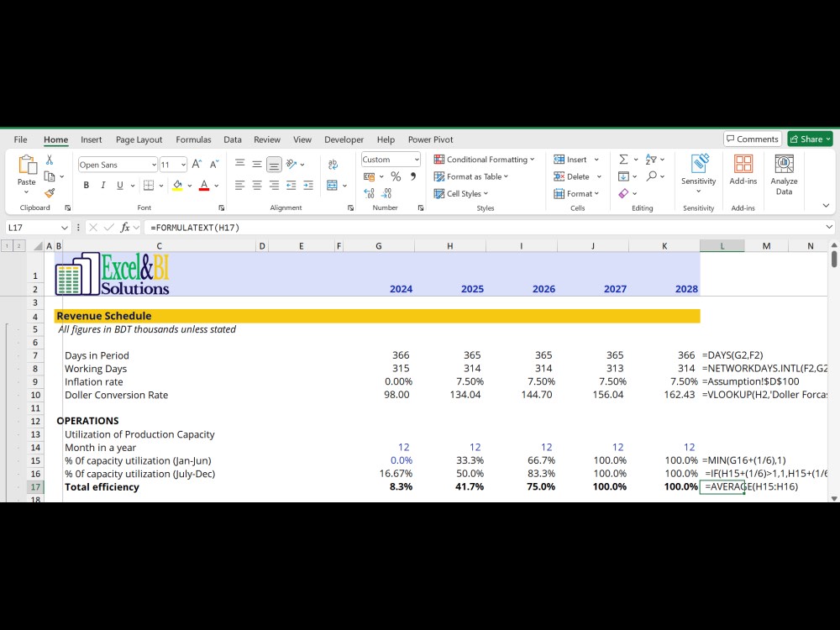Click the Clear eraser icon
840x630 pixels.
point(623,193)
